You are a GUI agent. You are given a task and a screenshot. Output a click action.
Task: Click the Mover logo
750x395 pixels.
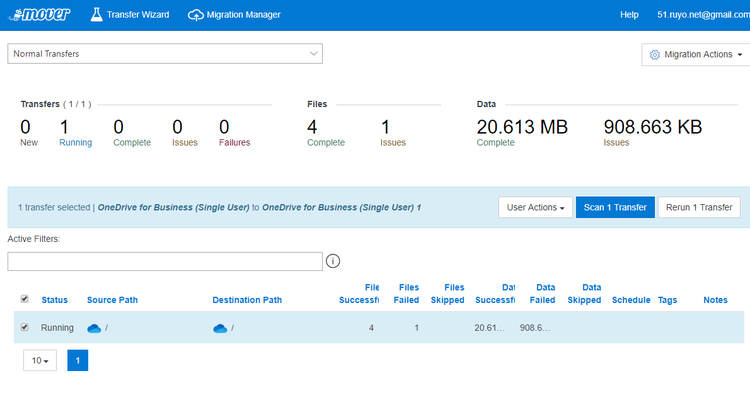39,15
